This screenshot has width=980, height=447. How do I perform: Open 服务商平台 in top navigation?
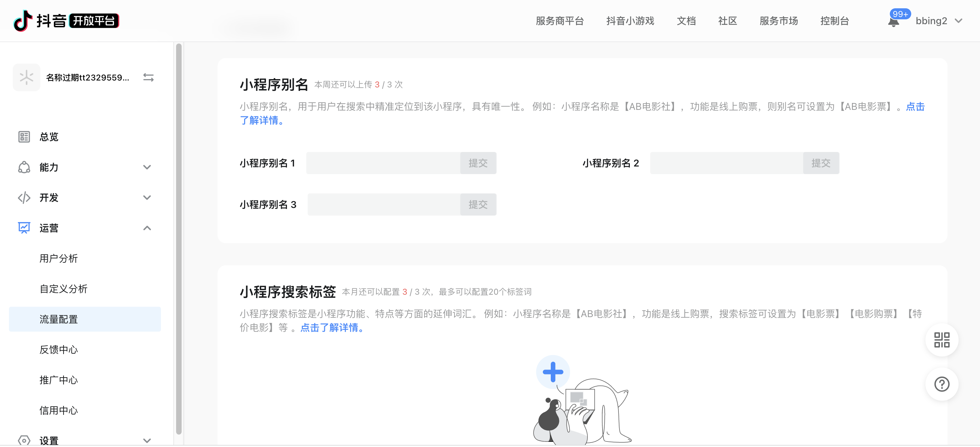[x=560, y=21]
